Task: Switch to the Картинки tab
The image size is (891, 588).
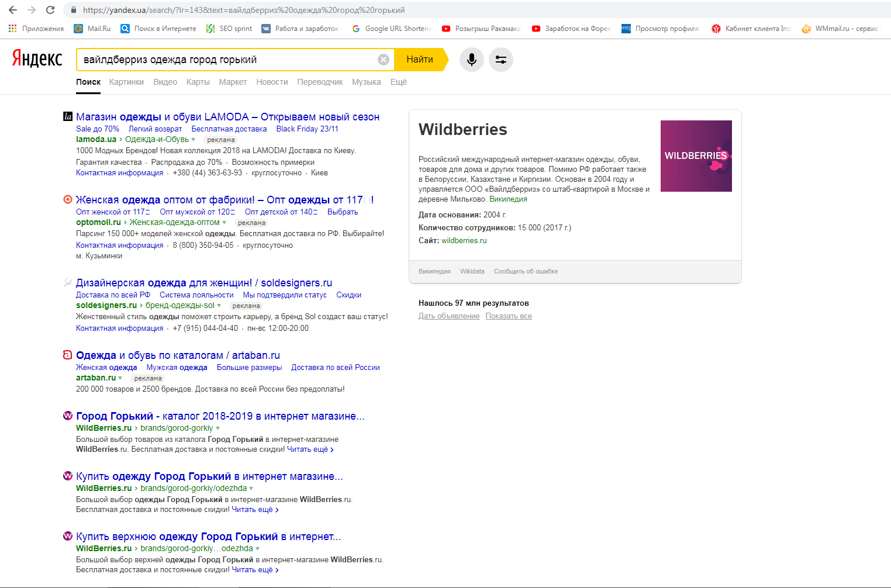Action: (126, 82)
